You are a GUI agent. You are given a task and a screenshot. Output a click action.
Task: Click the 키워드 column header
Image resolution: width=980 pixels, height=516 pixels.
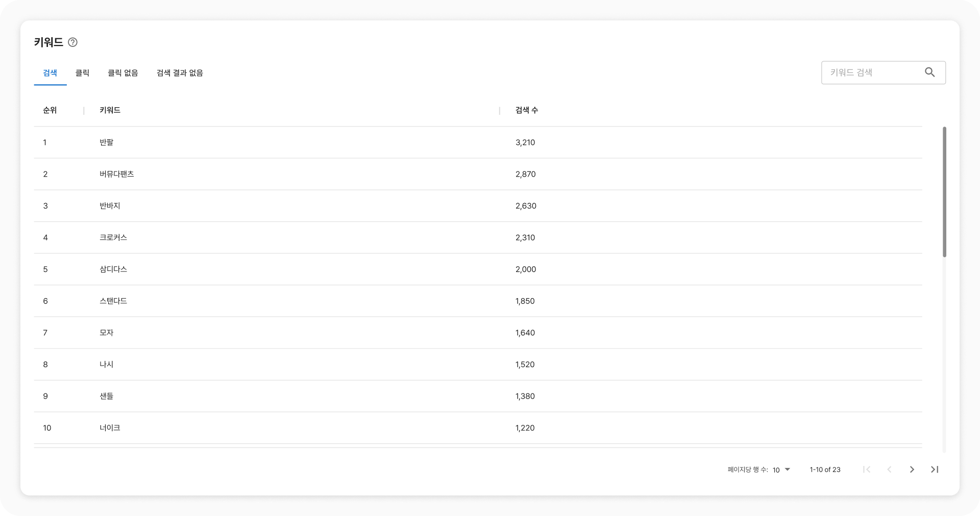pyautogui.click(x=110, y=110)
